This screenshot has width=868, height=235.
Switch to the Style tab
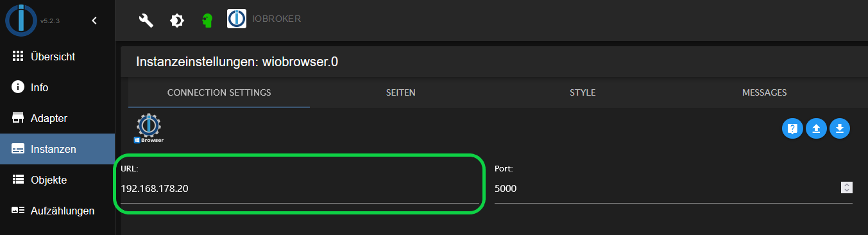583,92
